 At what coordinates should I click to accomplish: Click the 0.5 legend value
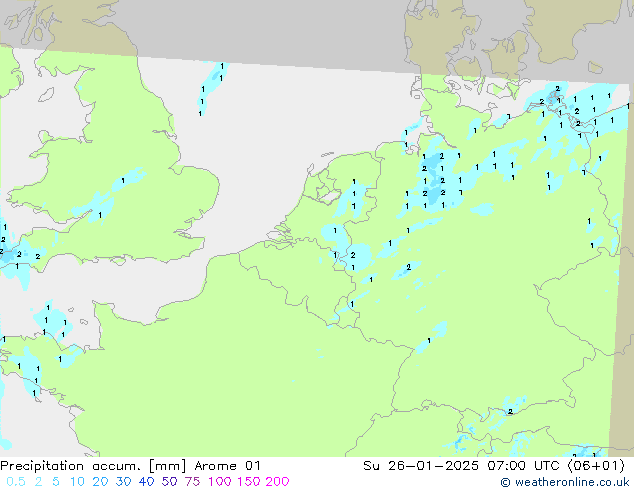(16, 482)
